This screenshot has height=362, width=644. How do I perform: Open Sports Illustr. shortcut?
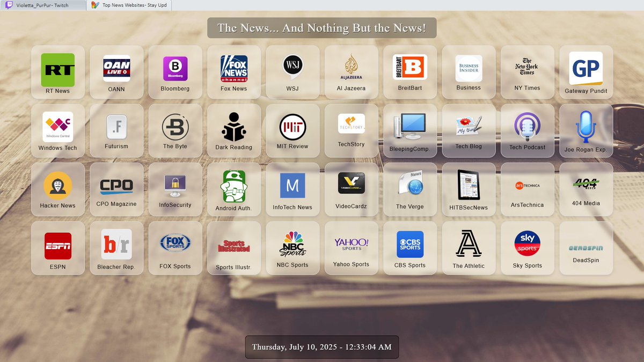pos(234,248)
